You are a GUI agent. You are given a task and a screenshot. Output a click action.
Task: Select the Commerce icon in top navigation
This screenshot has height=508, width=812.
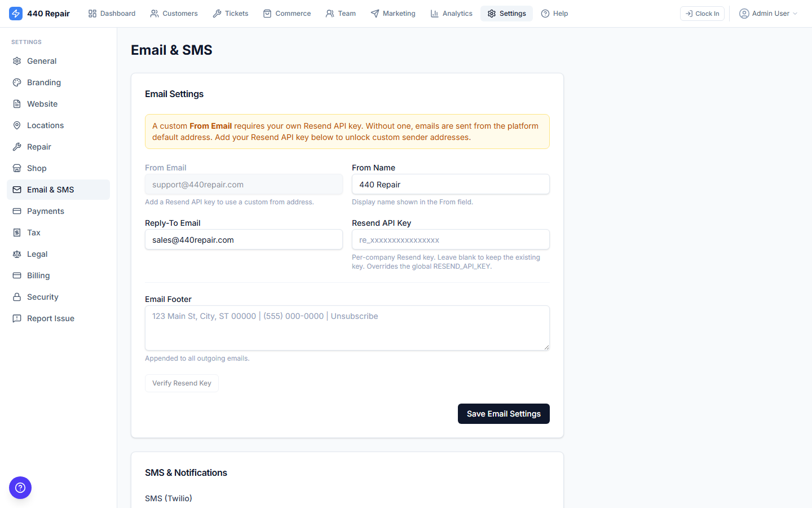[268, 13]
